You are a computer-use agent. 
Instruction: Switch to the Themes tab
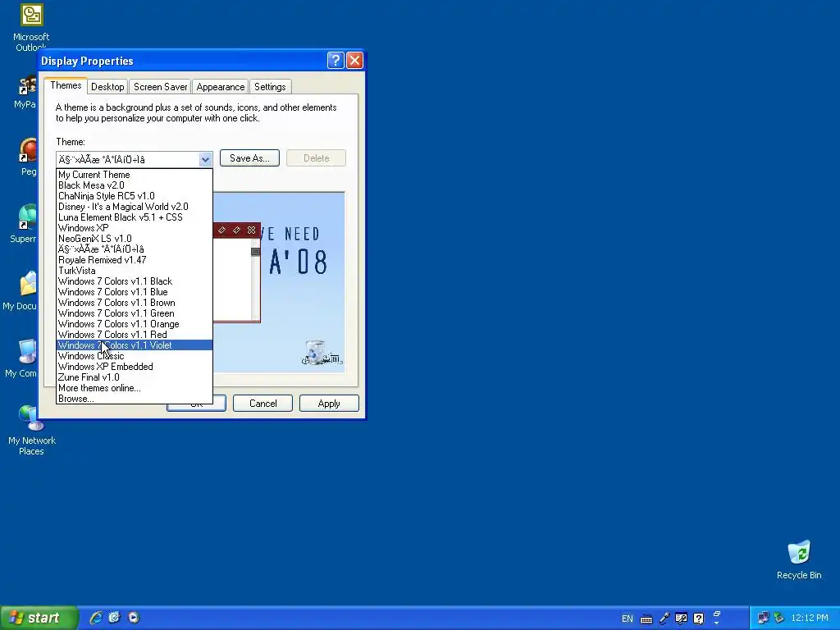pos(66,85)
